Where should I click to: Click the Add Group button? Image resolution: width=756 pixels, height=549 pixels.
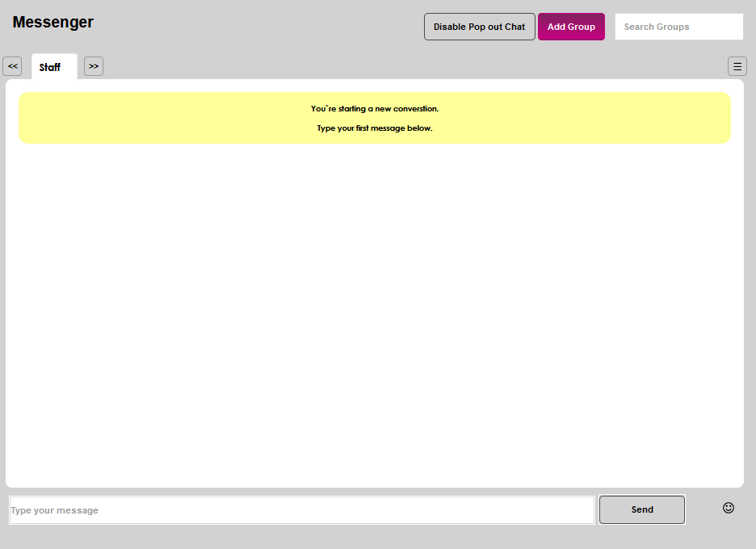[x=571, y=27]
